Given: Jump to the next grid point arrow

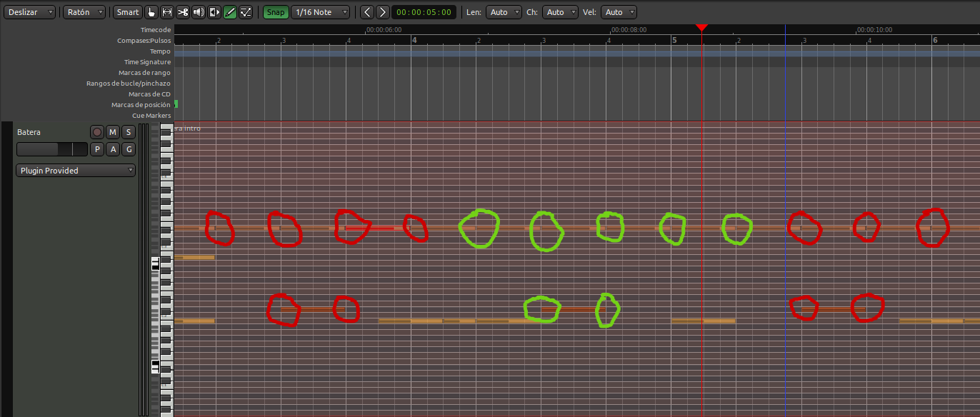Looking at the screenshot, I should (x=382, y=12).
